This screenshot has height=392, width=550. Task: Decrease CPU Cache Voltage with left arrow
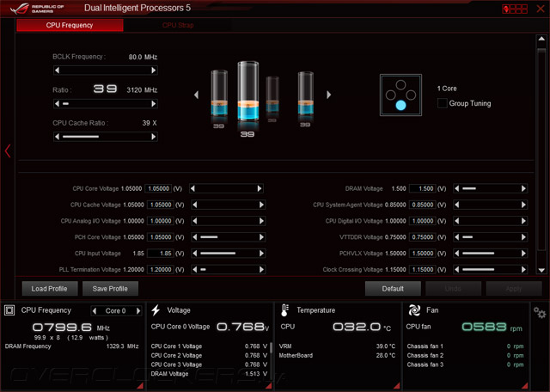pos(195,205)
